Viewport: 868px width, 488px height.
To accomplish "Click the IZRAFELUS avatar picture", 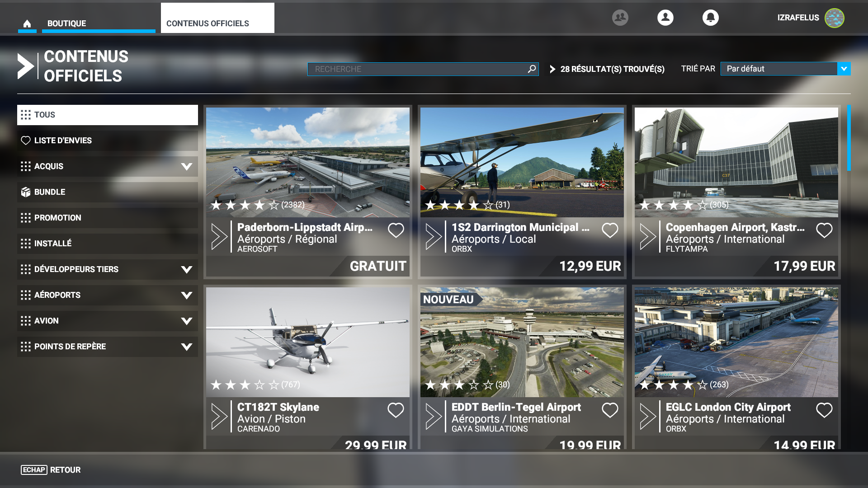I will click(x=835, y=18).
